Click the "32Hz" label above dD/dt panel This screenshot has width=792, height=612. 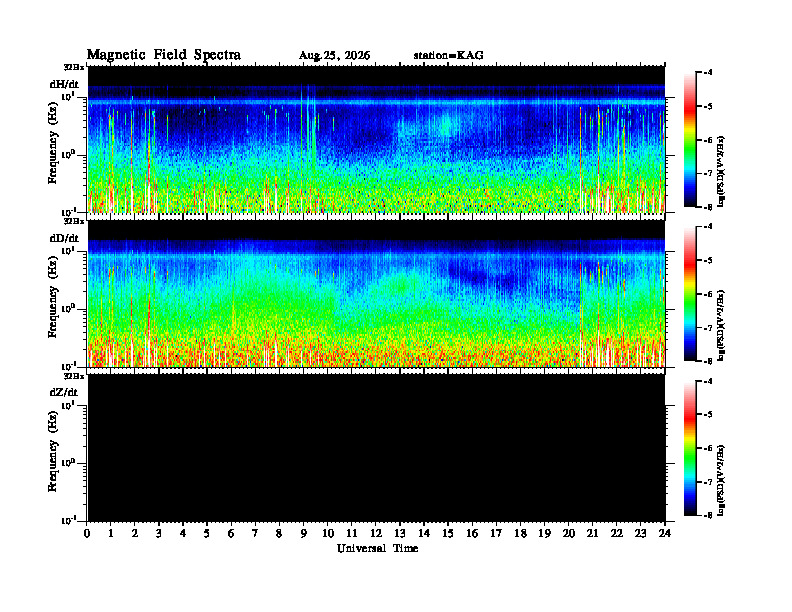pos(74,221)
